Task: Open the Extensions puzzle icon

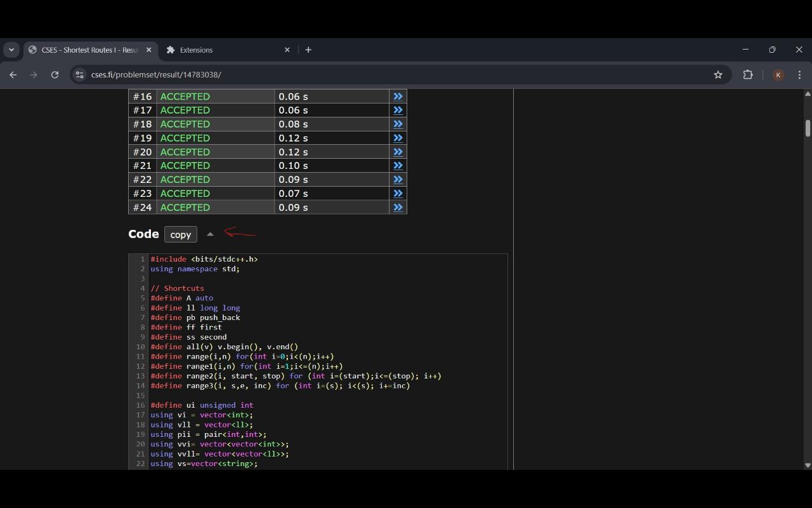Action: tap(748, 75)
